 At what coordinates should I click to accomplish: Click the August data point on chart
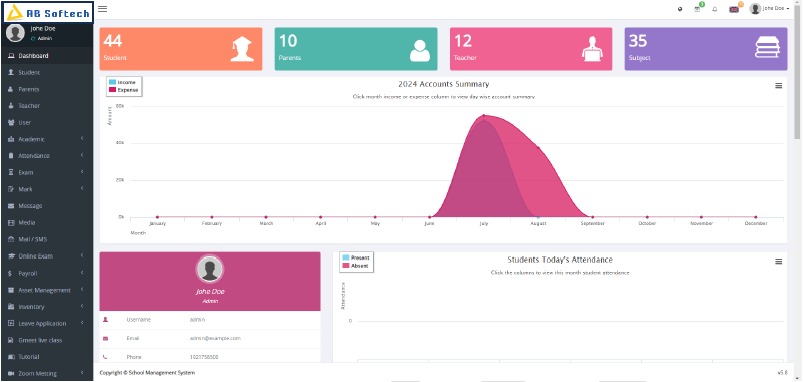pos(538,148)
